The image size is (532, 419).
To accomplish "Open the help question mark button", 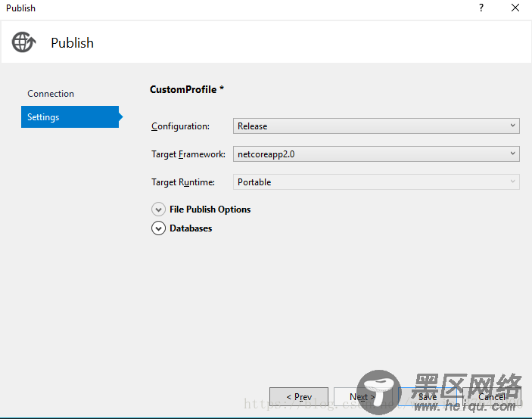I will tap(481, 8).
